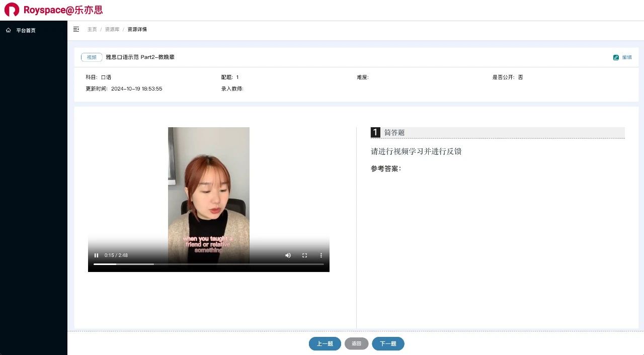Image resolution: width=644 pixels, height=355 pixels.
Task: Open 平台首页 in the sidebar
Action: (x=26, y=30)
